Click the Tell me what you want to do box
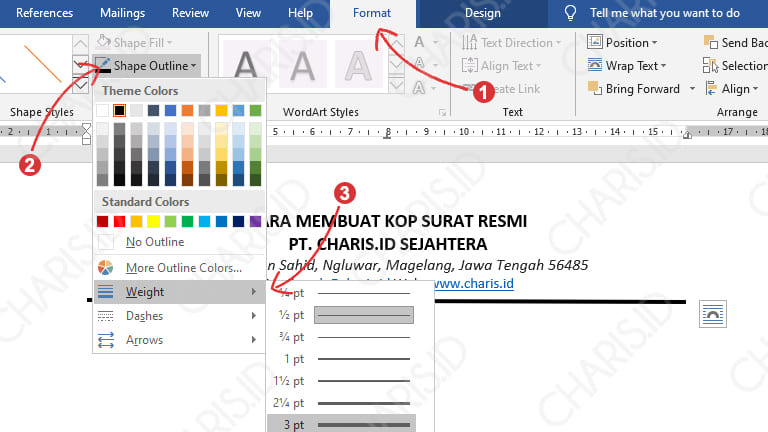Viewport: 768px width, 432px height. tap(664, 13)
